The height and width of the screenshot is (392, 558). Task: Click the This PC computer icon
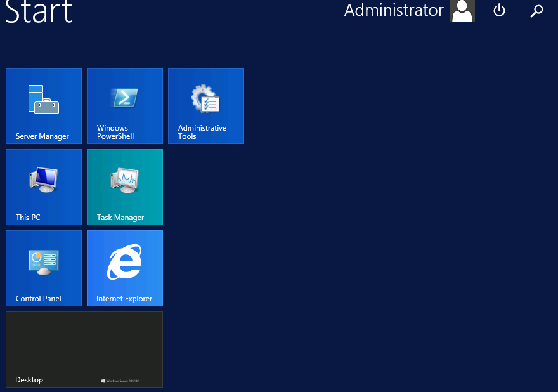tap(44, 180)
